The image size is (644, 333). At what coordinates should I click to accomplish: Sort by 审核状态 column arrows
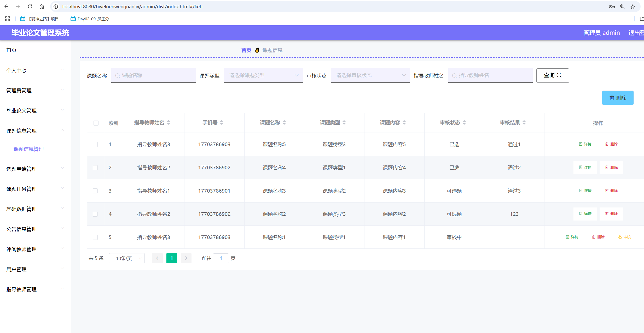pos(464,122)
